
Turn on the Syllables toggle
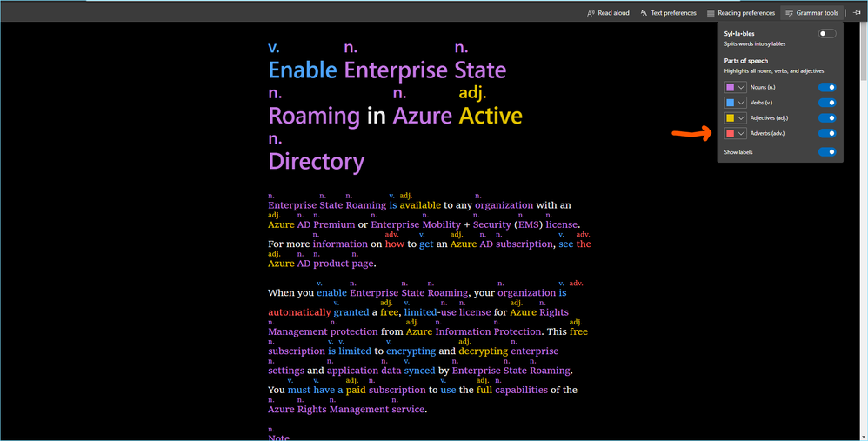click(x=827, y=34)
